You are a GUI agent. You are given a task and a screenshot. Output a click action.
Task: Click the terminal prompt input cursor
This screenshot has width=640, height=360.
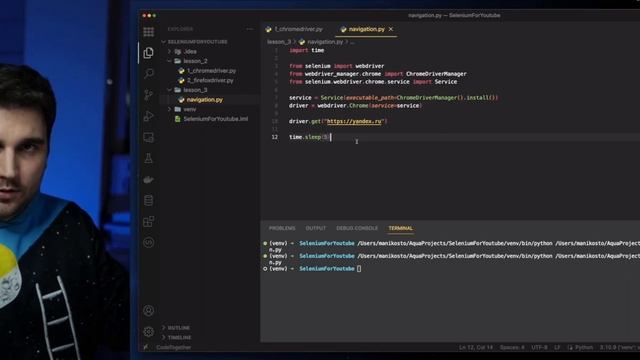point(359,269)
